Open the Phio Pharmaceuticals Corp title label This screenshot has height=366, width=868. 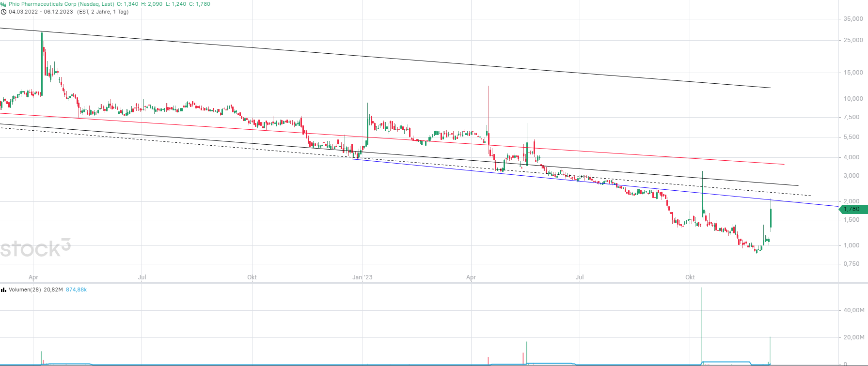click(x=62, y=4)
